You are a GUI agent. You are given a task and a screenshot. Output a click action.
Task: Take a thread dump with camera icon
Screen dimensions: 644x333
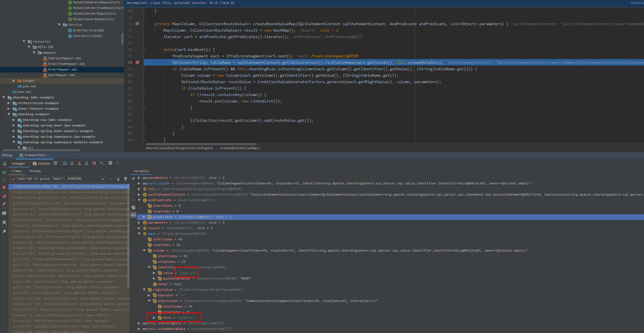tap(4, 213)
